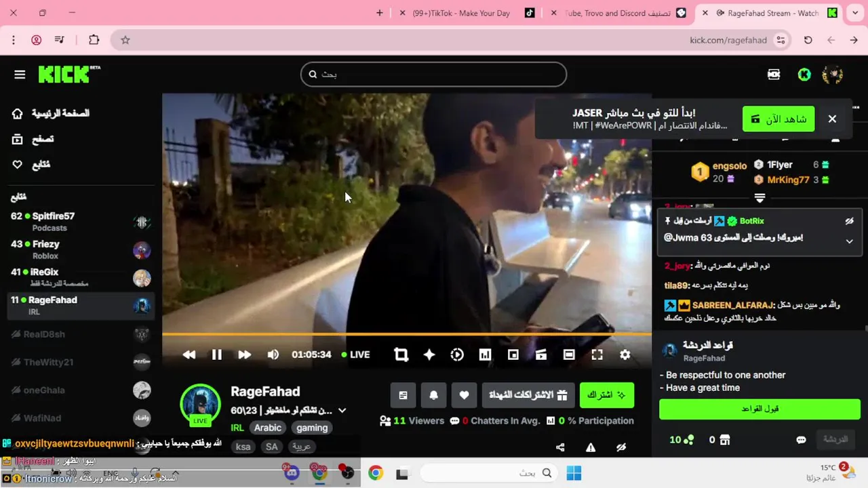Toggle the notification bell for RageFahad

pyautogui.click(x=434, y=395)
